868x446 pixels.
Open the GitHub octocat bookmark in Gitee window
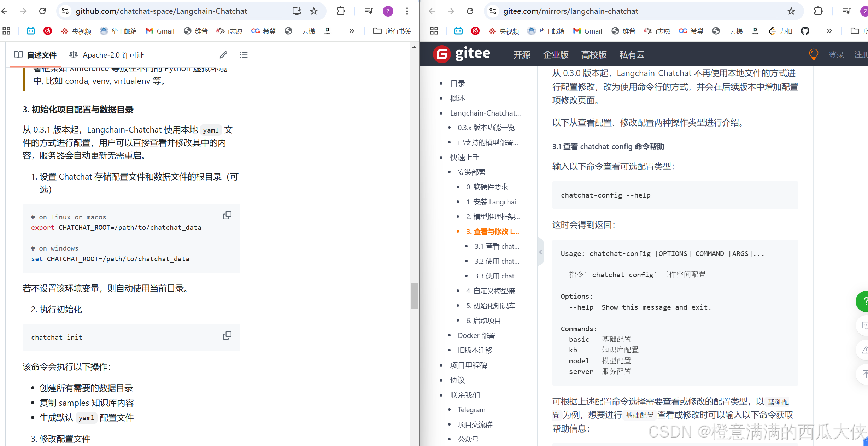[805, 31]
